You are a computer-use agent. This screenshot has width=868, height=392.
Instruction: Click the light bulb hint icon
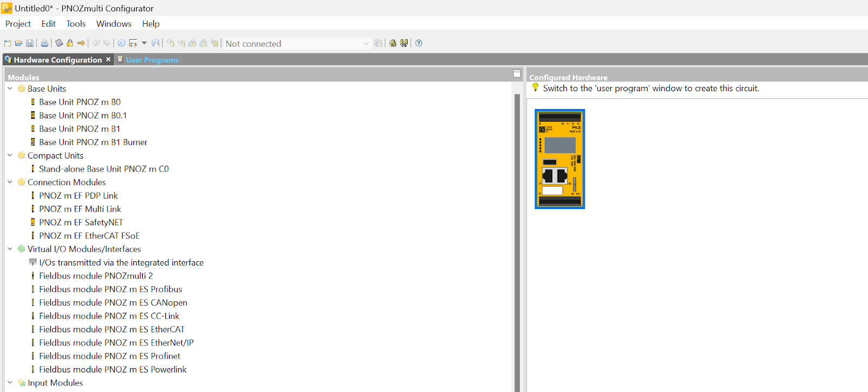click(535, 87)
